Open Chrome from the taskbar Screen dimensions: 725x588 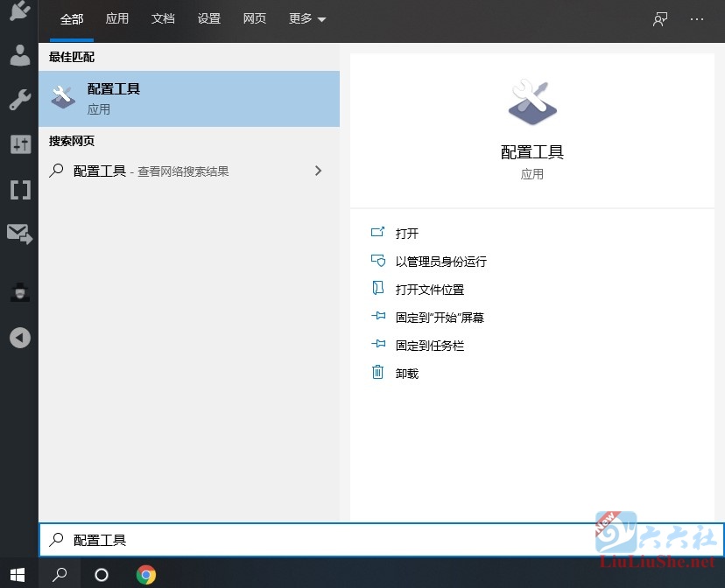[146, 575]
